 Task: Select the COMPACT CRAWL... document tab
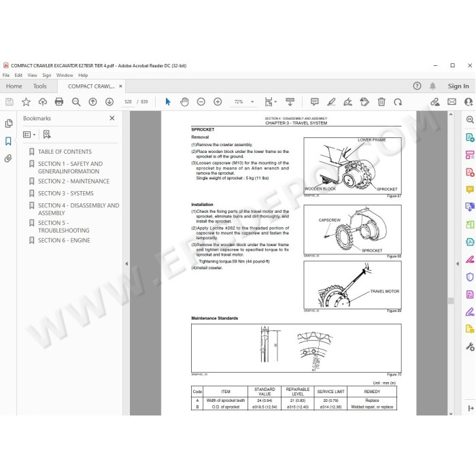click(x=91, y=86)
